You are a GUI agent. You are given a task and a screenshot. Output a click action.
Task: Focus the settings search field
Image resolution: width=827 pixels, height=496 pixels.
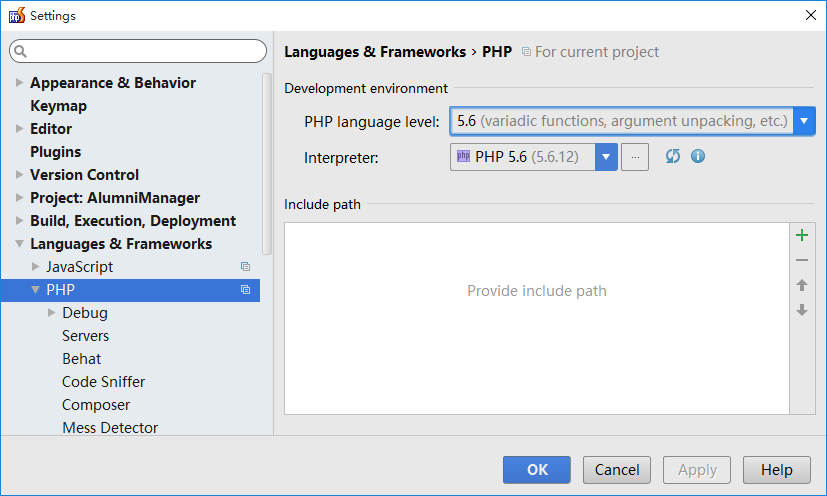138,51
